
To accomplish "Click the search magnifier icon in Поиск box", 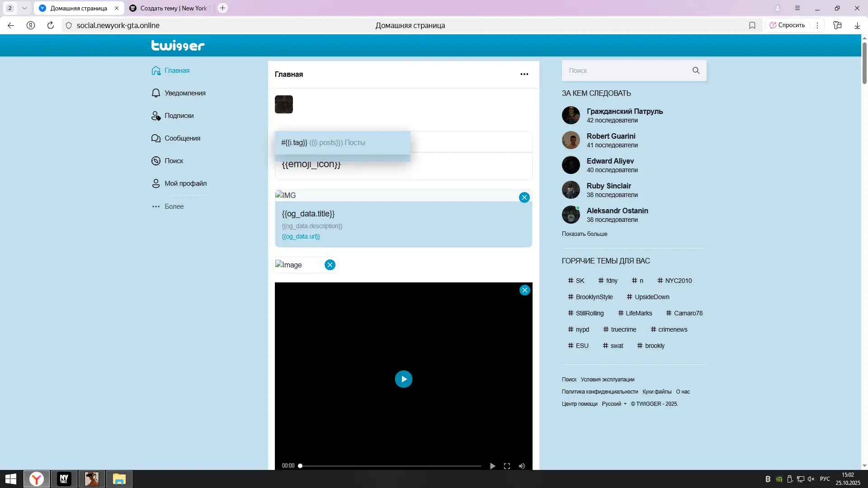I will (696, 70).
